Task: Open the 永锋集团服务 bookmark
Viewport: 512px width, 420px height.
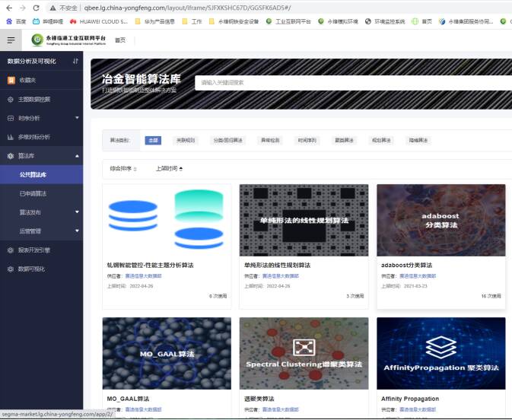Action: [x=466, y=21]
